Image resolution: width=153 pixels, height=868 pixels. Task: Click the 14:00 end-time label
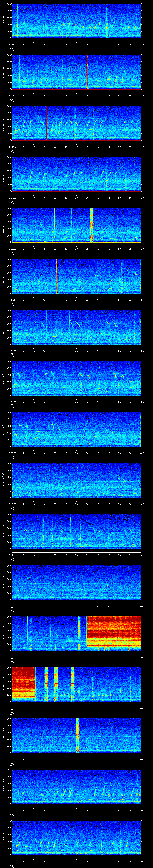141,657
